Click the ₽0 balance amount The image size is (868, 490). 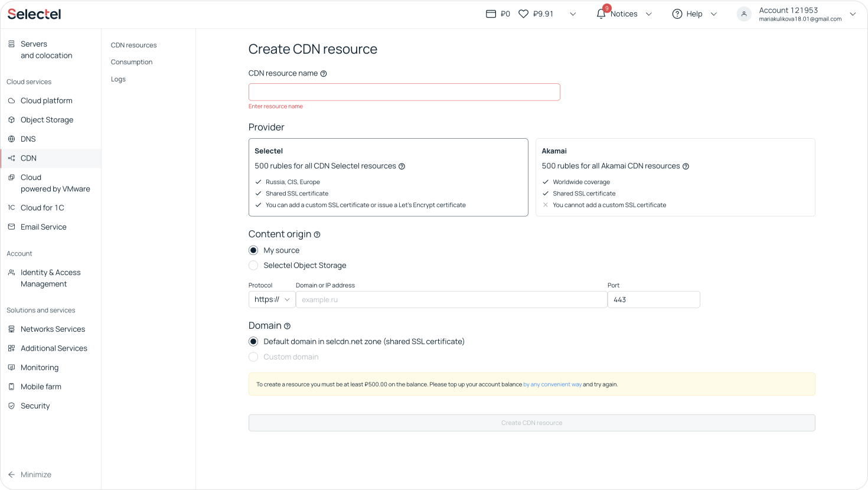505,14
